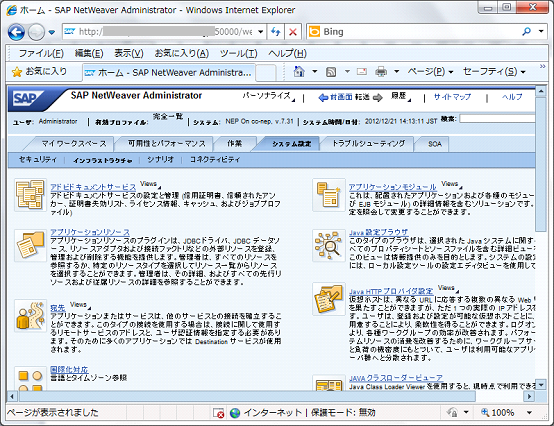Click the RSS feeds icon

[x=331, y=72]
